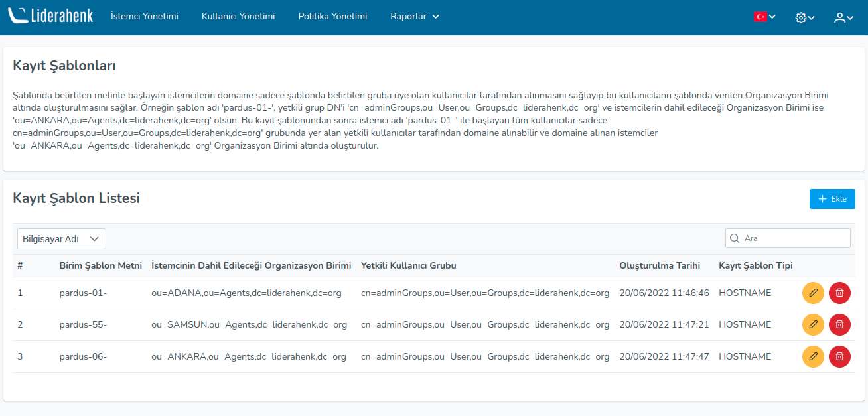Image resolution: width=868 pixels, height=416 pixels.
Task: Click the Liderahenk logo
Action: (x=50, y=15)
